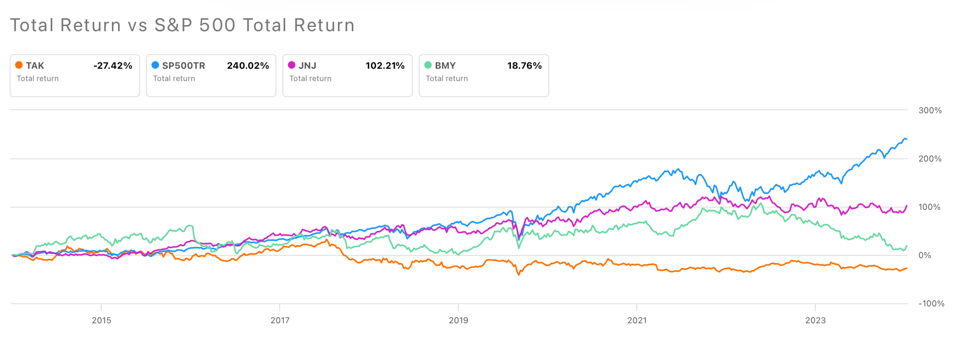980x337 pixels.
Task: Click the 300% y-axis label
Action: 930,111
